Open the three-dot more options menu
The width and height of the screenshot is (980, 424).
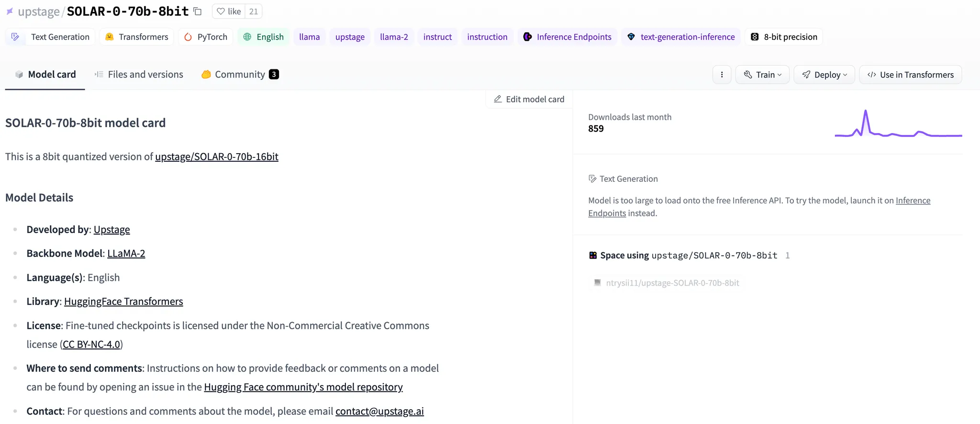(722, 75)
